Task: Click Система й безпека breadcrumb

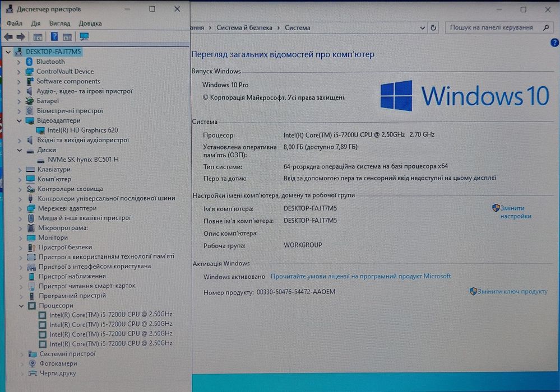Action: 244,28
